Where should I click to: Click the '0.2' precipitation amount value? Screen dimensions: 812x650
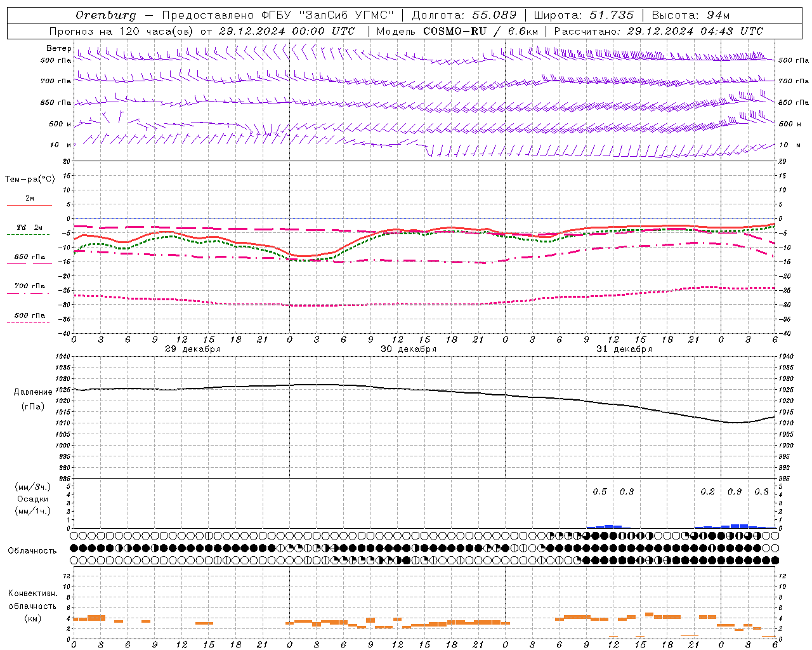707,492
